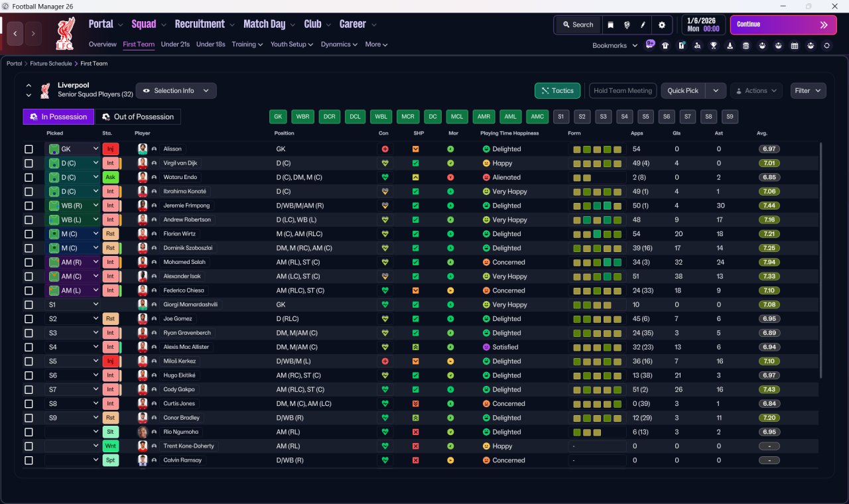Image resolution: width=849 pixels, height=504 pixels.
Task: Click the vertical scrollbar of the squad list
Action: tap(821, 260)
